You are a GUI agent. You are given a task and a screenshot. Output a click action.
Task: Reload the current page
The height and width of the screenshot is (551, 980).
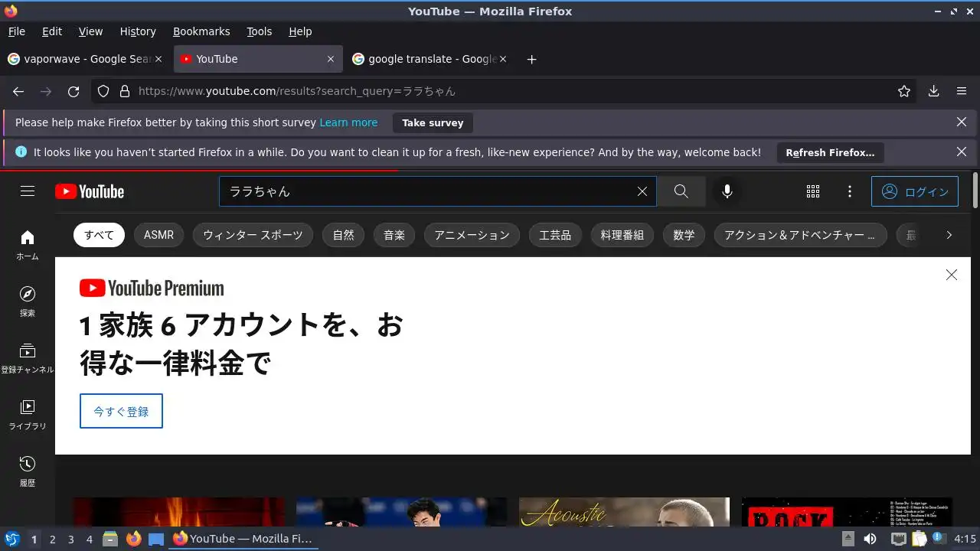pyautogui.click(x=73, y=91)
